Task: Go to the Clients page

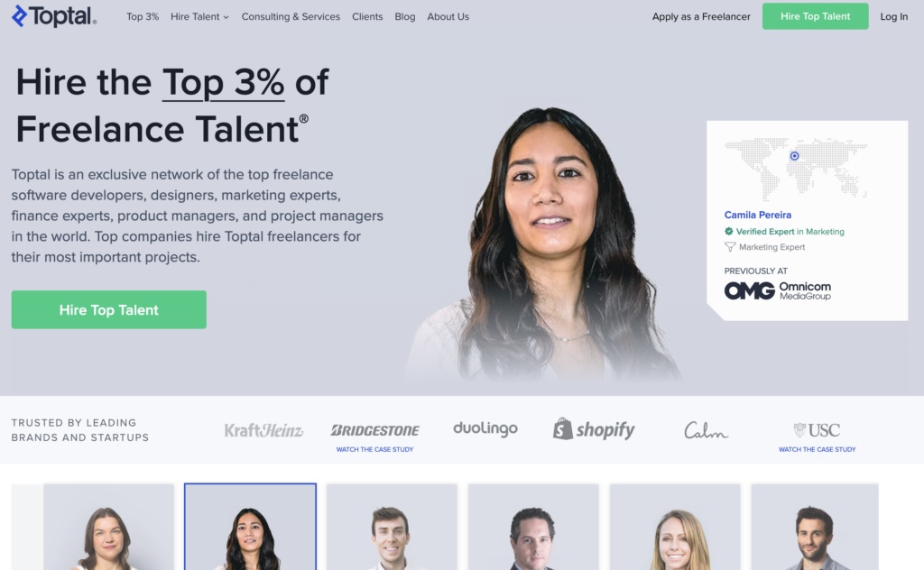Action: [x=367, y=16]
